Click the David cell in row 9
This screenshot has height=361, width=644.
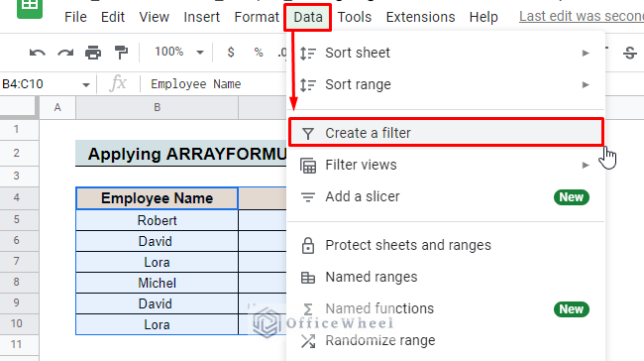[x=157, y=303]
